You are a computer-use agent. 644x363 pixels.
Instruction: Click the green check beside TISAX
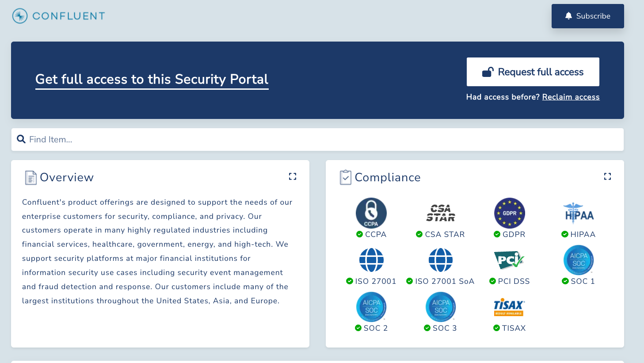(496, 328)
